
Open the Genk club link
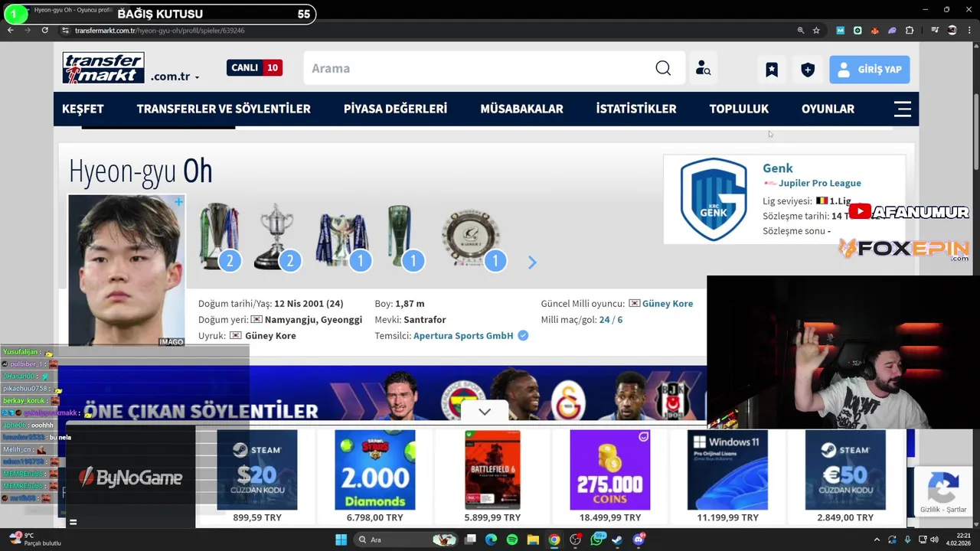777,168
